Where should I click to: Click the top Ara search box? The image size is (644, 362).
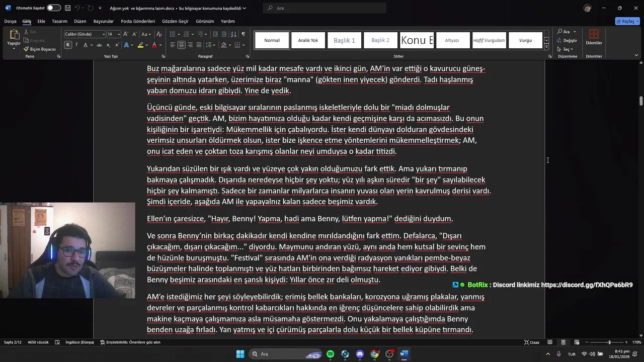pos(325,8)
